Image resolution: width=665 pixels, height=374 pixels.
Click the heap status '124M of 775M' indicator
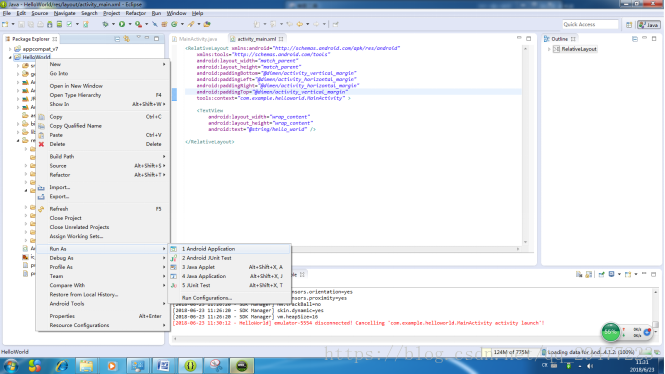click(511, 352)
